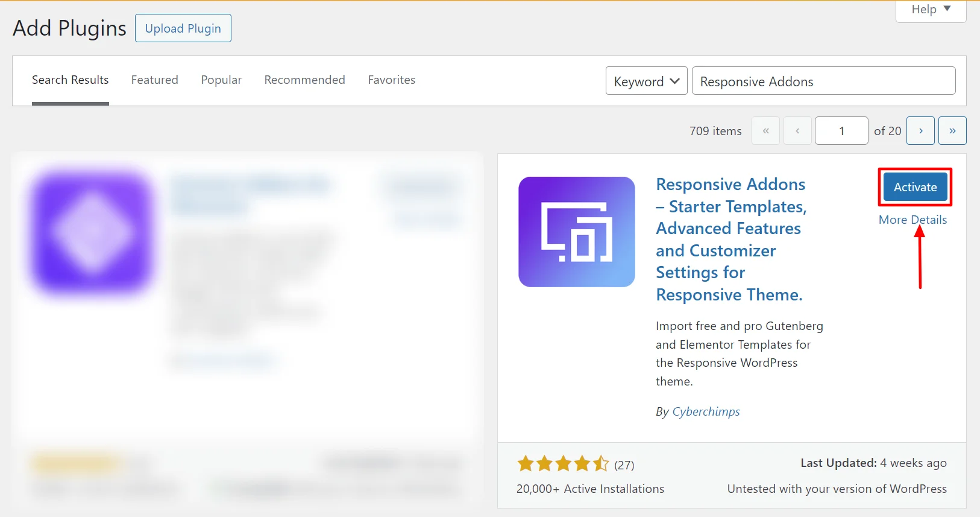This screenshot has width=980, height=517.
Task: Activate the Responsive Addons plugin
Action: point(915,187)
